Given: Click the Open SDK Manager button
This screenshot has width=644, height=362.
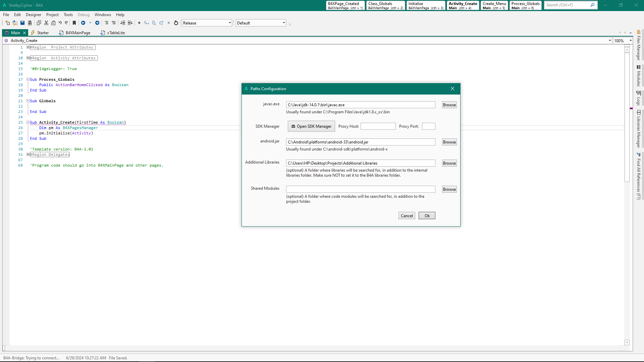Looking at the screenshot, I should point(311,126).
